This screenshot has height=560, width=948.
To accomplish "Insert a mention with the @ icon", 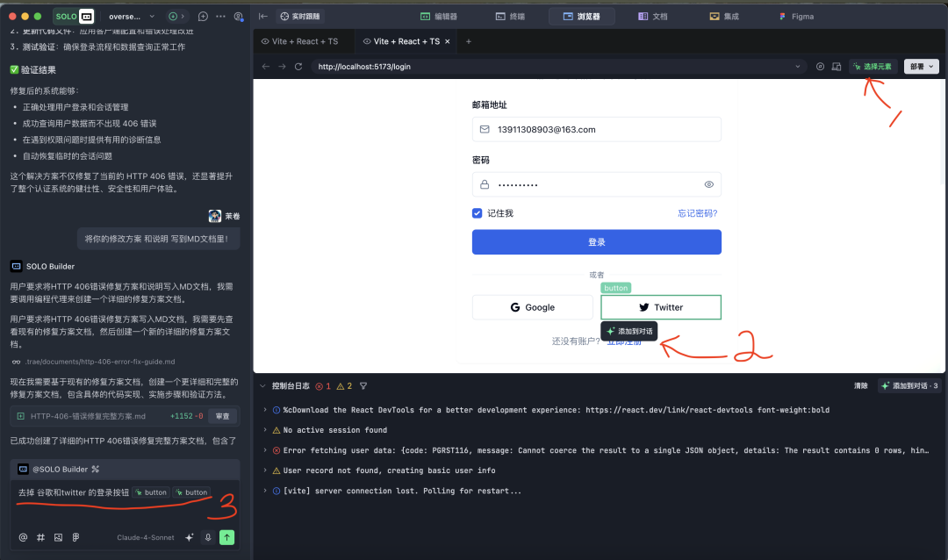I will 23,537.
